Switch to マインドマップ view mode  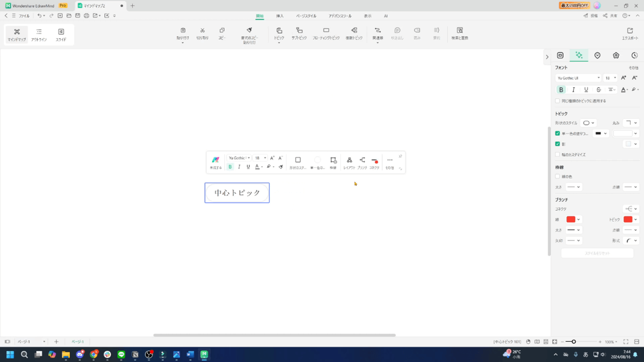[17, 35]
